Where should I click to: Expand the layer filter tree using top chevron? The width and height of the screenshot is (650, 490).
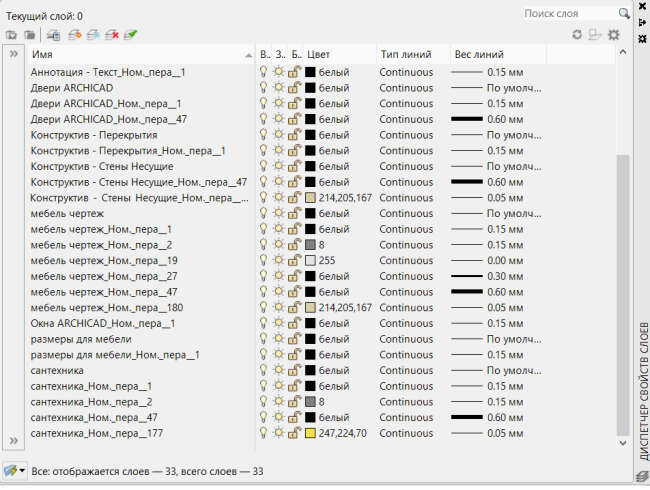(x=14, y=54)
